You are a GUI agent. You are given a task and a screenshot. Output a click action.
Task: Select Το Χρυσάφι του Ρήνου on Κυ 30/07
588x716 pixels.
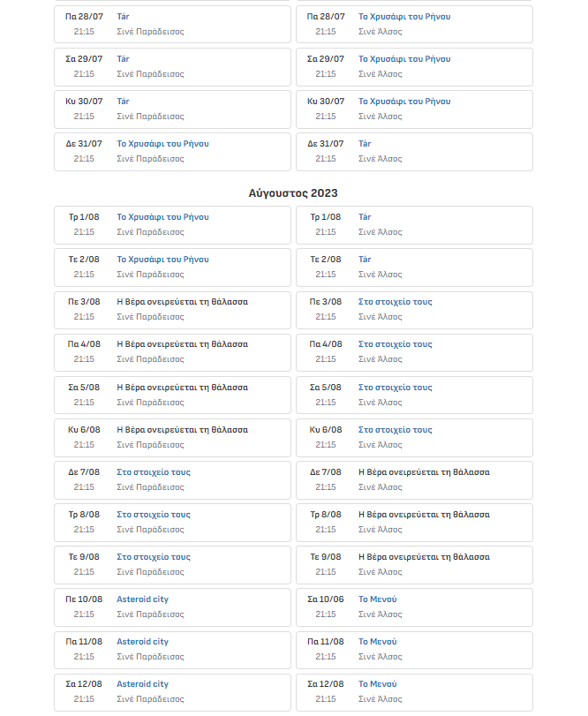(x=404, y=102)
